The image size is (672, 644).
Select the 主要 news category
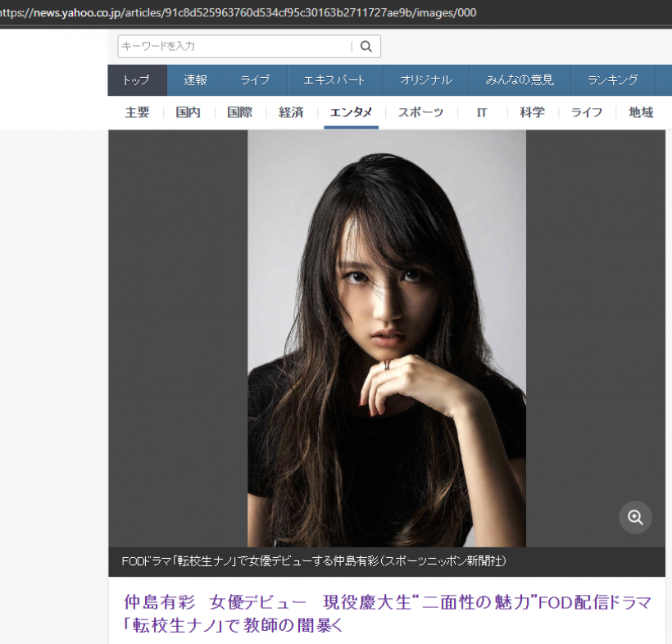(137, 112)
